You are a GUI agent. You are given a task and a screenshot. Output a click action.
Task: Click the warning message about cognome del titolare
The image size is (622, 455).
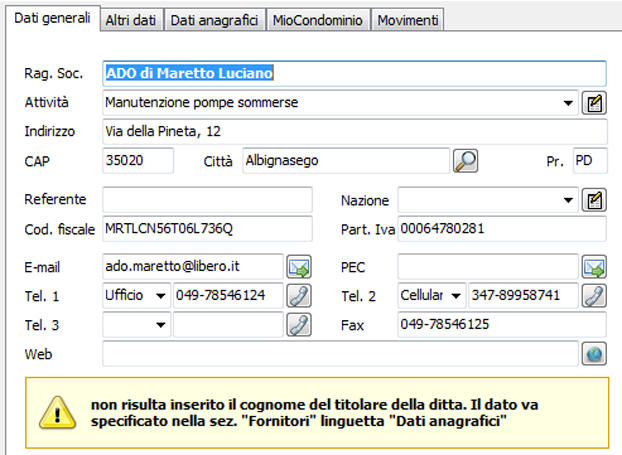[314, 413]
